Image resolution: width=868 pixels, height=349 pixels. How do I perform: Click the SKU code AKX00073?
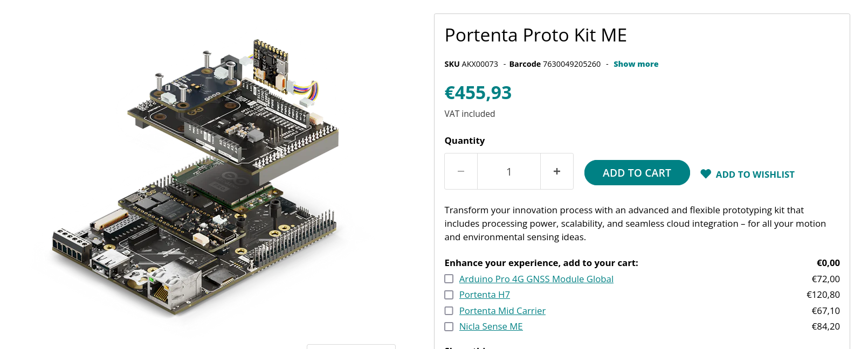click(479, 64)
